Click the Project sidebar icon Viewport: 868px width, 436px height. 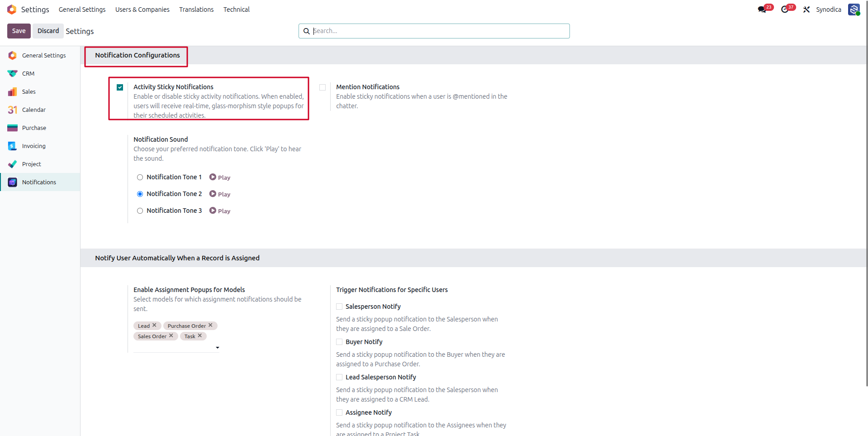[12, 164]
